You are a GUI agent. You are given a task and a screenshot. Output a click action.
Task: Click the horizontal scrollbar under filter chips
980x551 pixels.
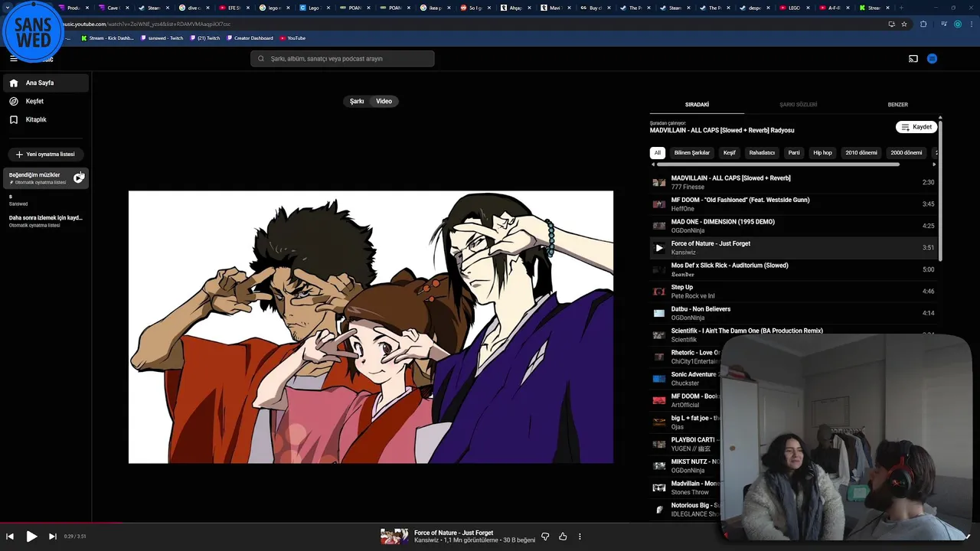click(x=778, y=164)
